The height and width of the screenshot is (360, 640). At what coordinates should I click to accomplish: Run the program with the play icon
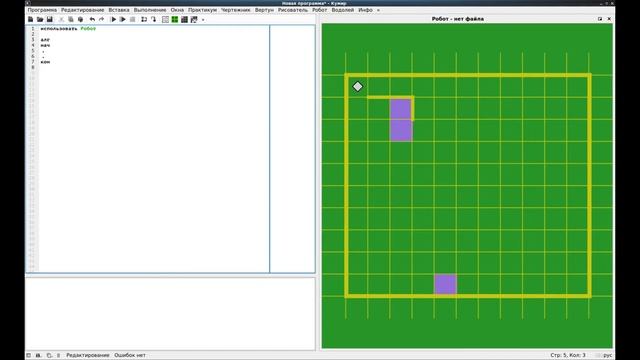113,20
